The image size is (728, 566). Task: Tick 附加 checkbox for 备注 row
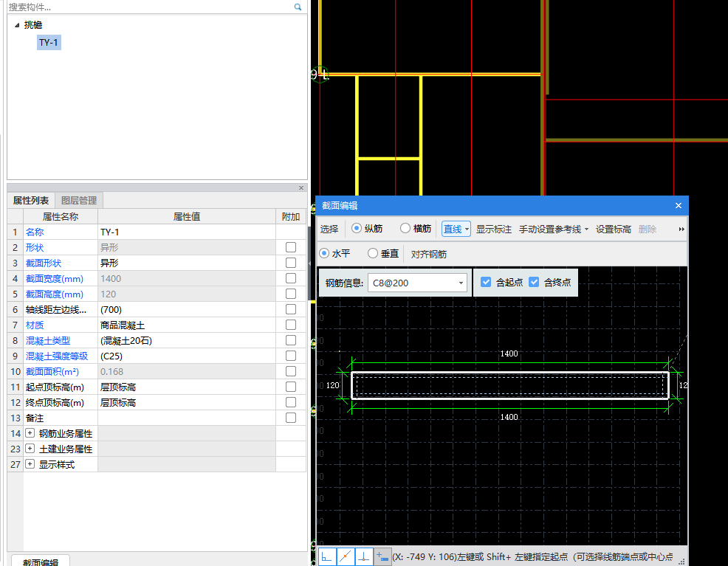(291, 418)
